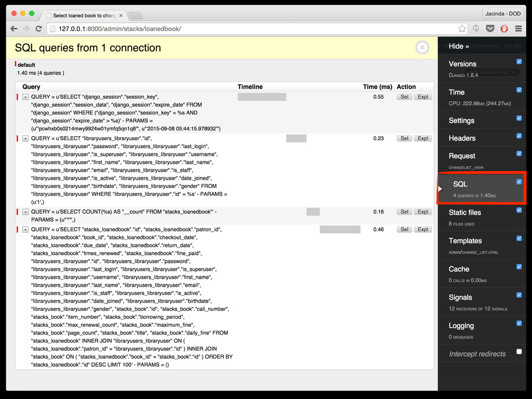
Task: Click Expl for the 0.55 ms query
Action: coord(423,97)
